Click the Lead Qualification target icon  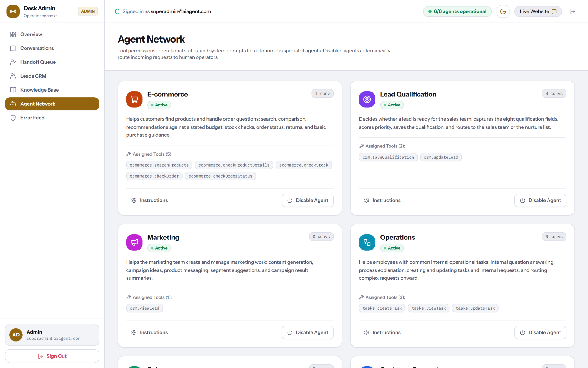(x=367, y=99)
